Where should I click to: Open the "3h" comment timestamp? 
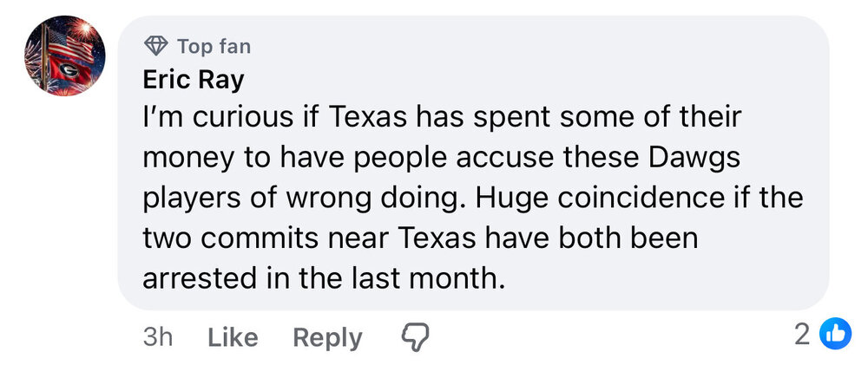click(157, 337)
